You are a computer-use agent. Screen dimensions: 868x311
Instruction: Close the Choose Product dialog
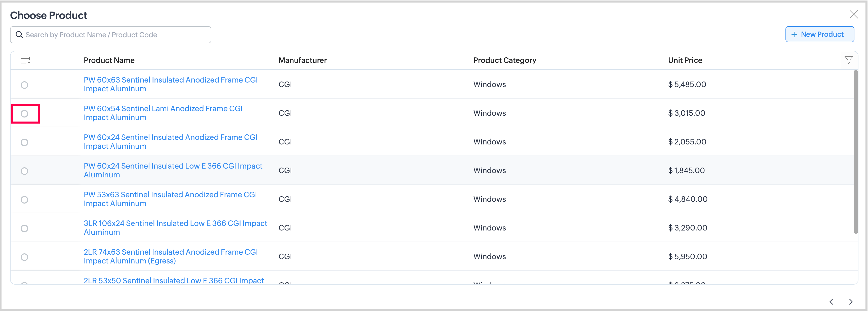[853, 15]
